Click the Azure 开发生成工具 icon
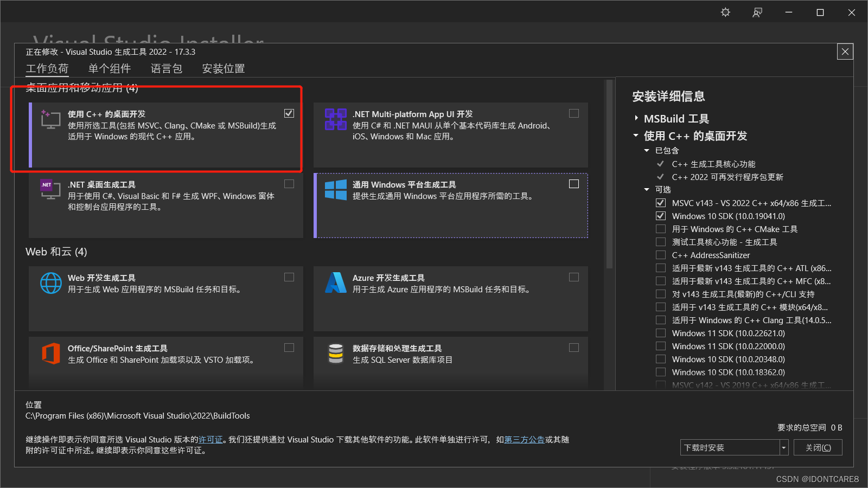 tap(336, 284)
